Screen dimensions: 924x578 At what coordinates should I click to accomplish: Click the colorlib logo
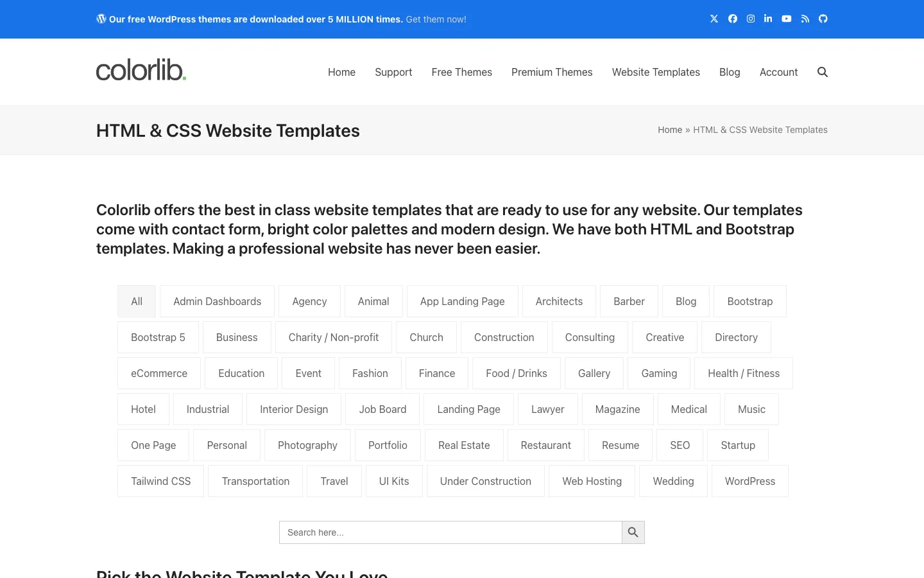pos(141,71)
